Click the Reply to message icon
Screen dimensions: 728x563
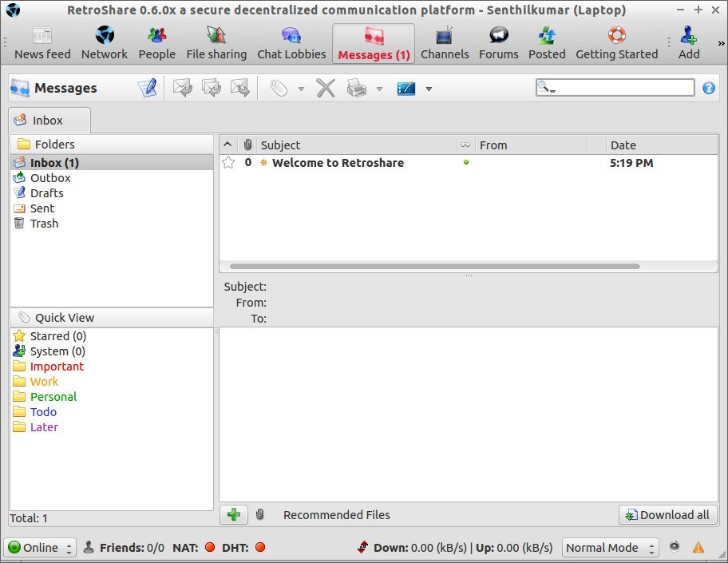tap(183, 87)
